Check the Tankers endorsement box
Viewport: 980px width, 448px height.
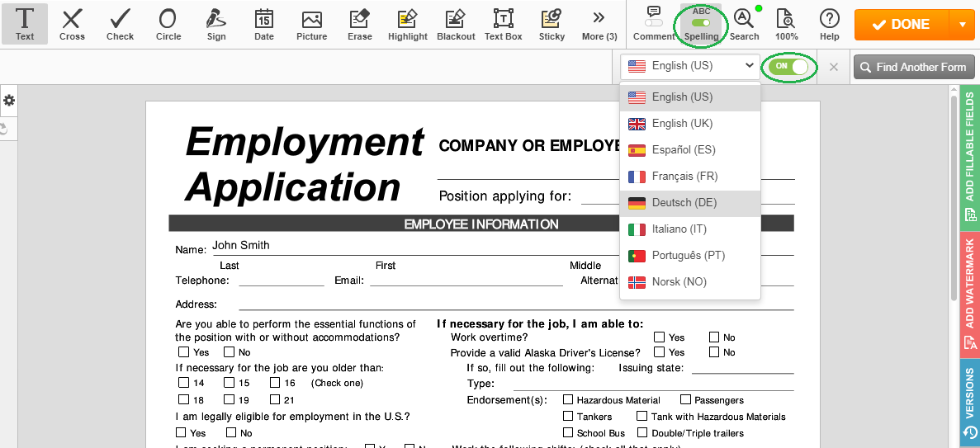(x=568, y=416)
